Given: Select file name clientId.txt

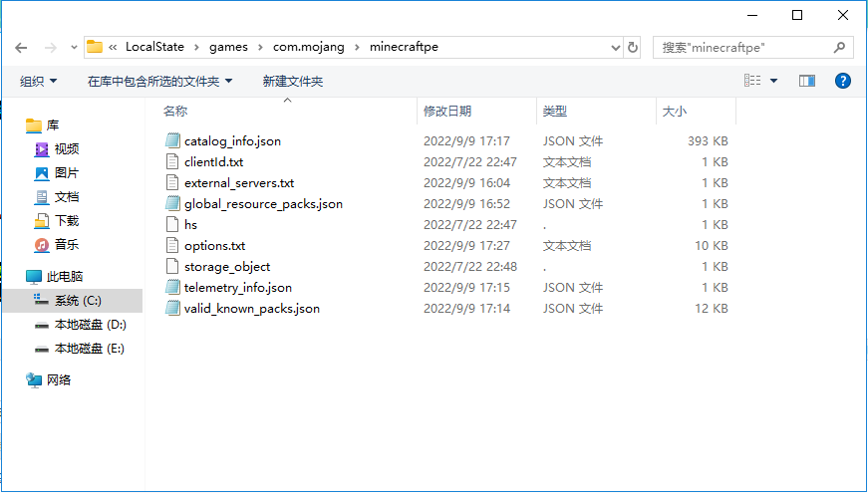Looking at the screenshot, I should pos(213,162).
